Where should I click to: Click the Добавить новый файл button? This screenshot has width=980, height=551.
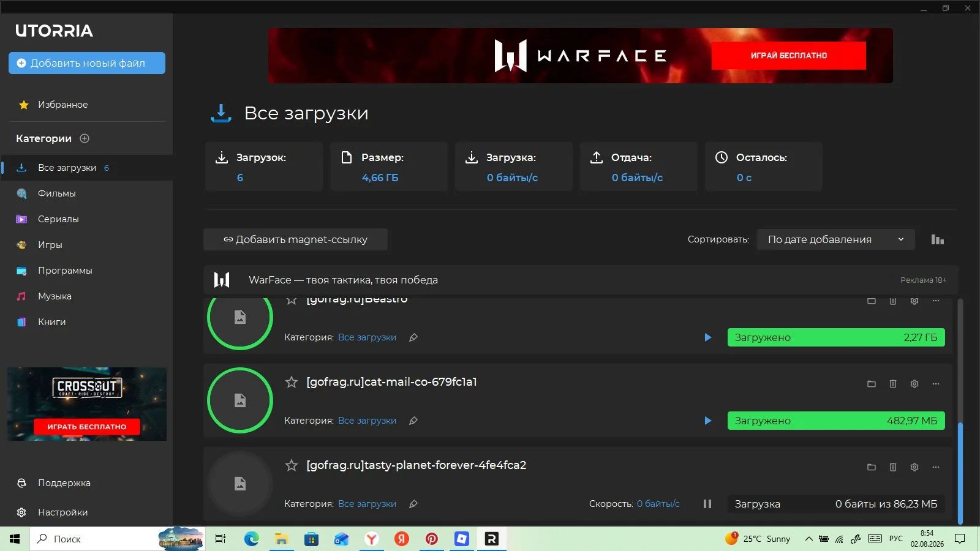click(87, 63)
